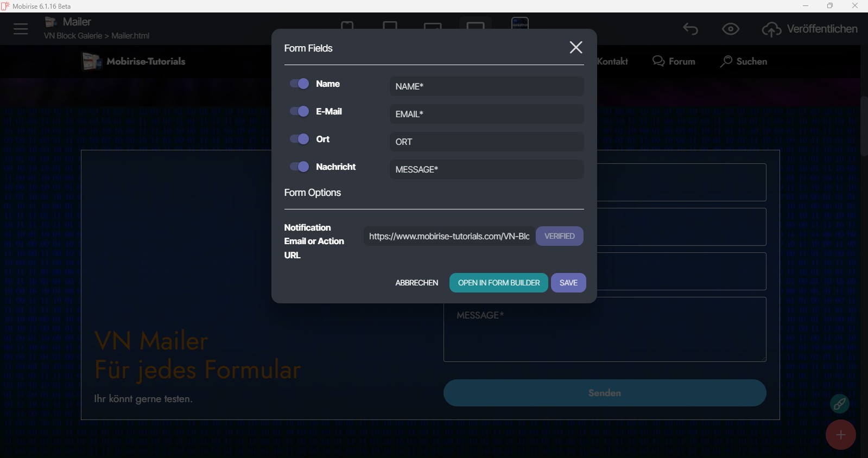Select the desktop viewport device icon

pyautogui.click(x=476, y=26)
